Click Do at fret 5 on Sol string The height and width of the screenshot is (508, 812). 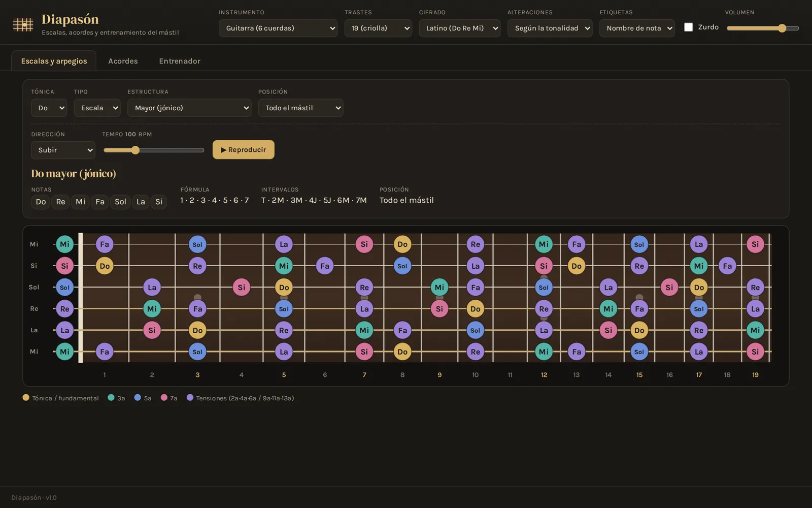pos(284,287)
